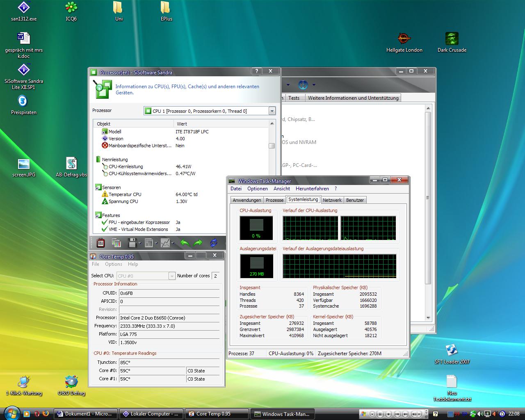Select the EPlus folder on desktop
This screenshot has width=525, height=420.
point(166,11)
